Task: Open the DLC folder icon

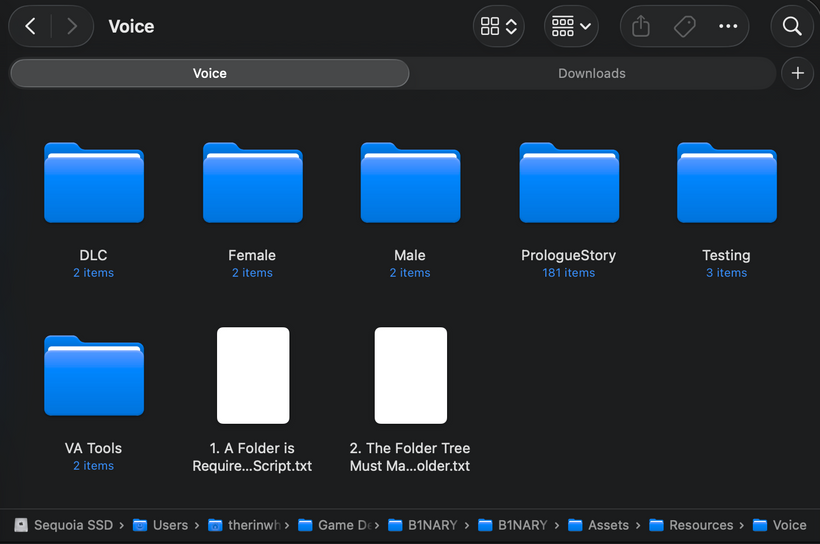Action: pos(93,183)
